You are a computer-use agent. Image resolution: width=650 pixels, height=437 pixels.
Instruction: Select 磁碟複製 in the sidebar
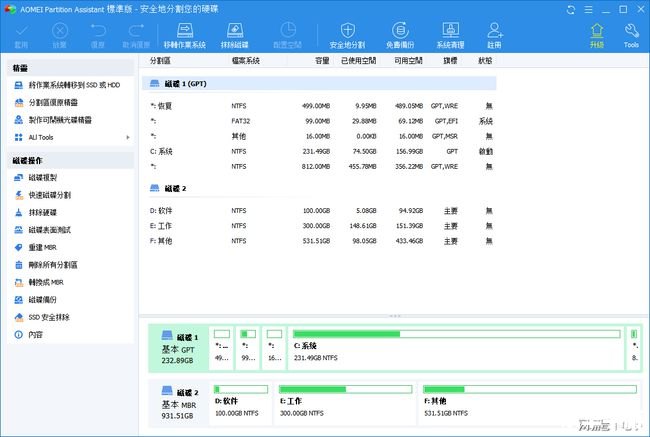point(42,177)
